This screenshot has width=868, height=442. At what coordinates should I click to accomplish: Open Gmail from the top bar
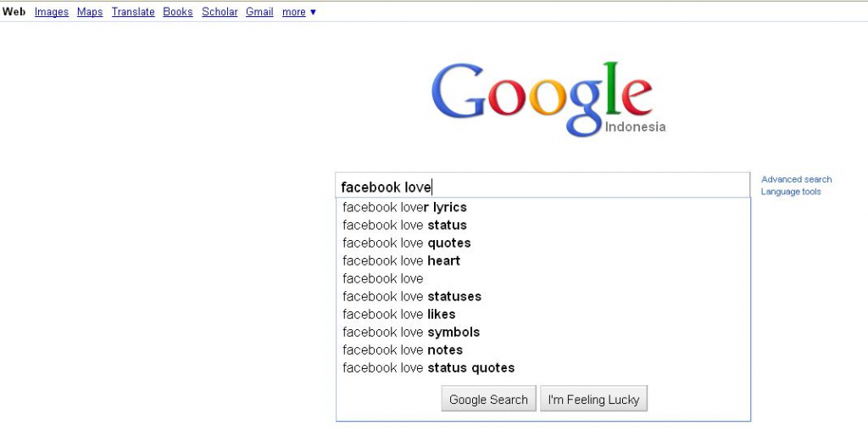(259, 12)
